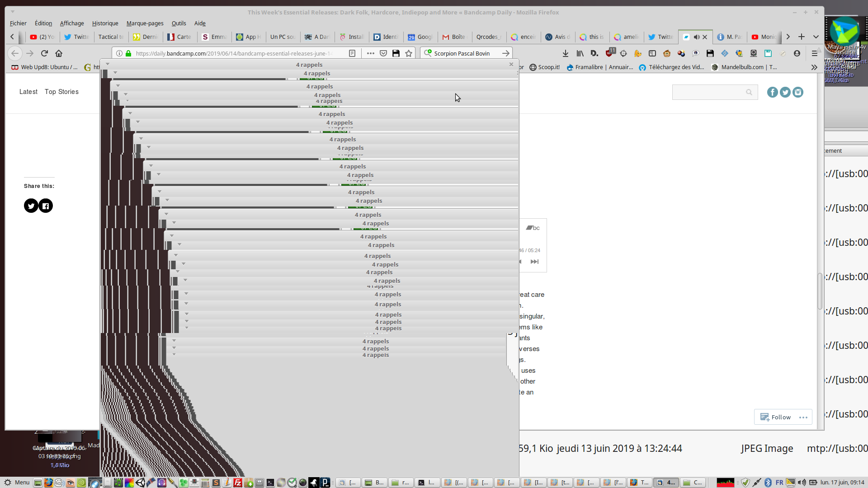This screenshot has width=868, height=488.
Task: Click the Follow button
Action: click(x=776, y=417)
